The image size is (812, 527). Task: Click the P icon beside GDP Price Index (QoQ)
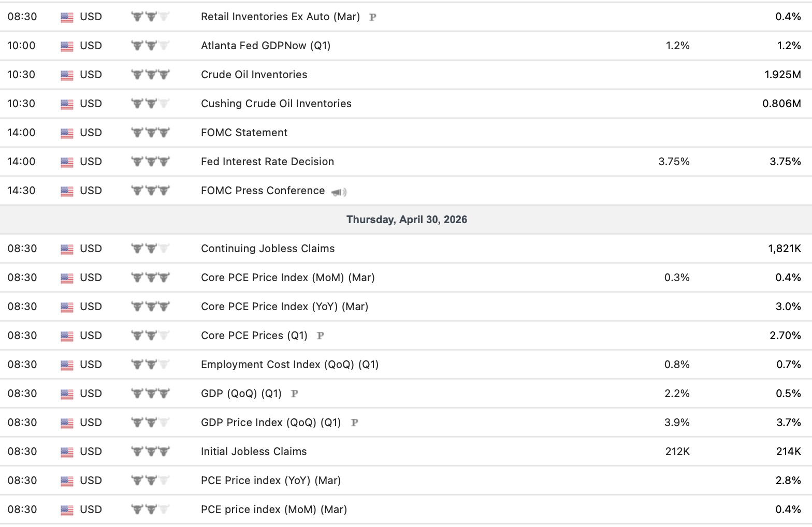click(x=354, y=422)
